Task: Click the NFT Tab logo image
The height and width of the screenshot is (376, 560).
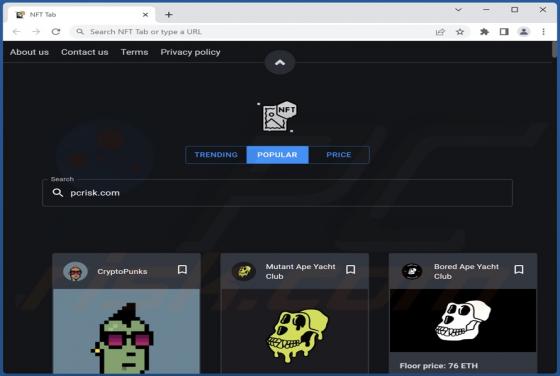Action: click(x=277, y=116)
